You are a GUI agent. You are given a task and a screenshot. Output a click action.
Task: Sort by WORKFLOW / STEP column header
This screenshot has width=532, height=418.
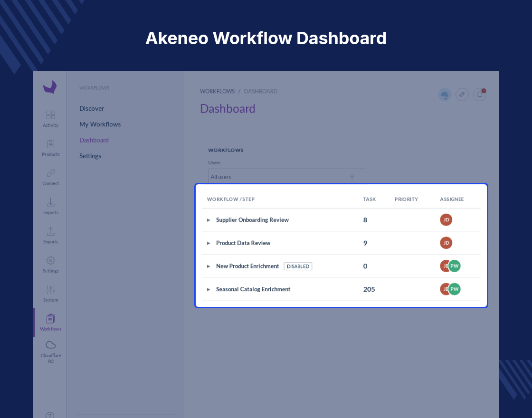click(x=231, y=199)
